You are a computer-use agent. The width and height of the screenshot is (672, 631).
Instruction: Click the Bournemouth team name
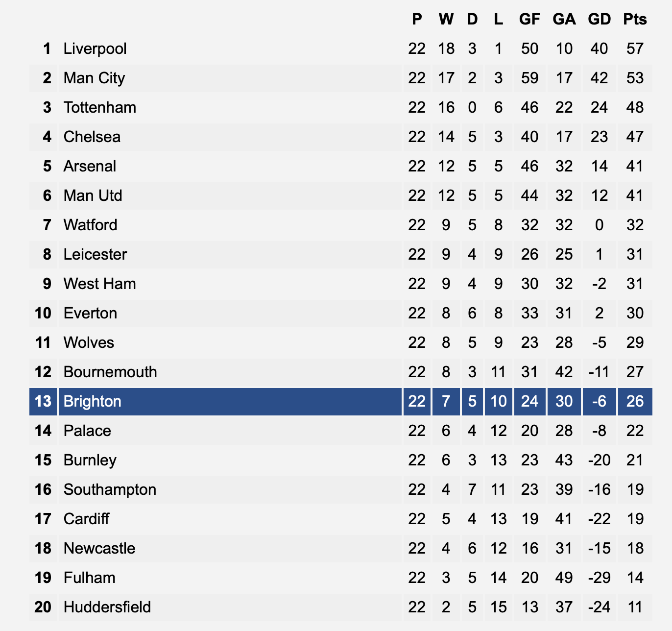[110, 372]
